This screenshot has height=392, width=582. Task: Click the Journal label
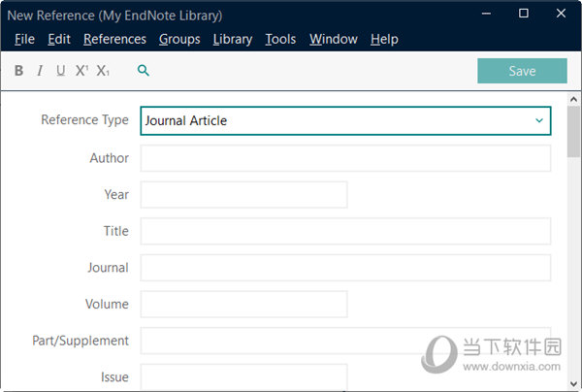108,268
